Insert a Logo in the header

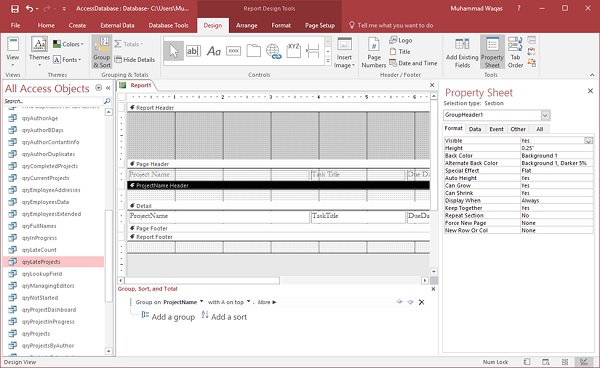401,40
